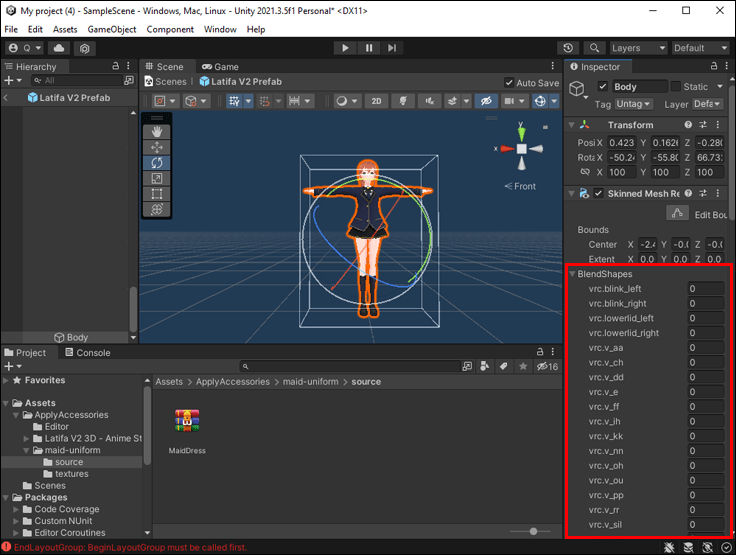Toggle scene lighting icon
The height and width of the screenshot is (555, 736).
[403, 101]
